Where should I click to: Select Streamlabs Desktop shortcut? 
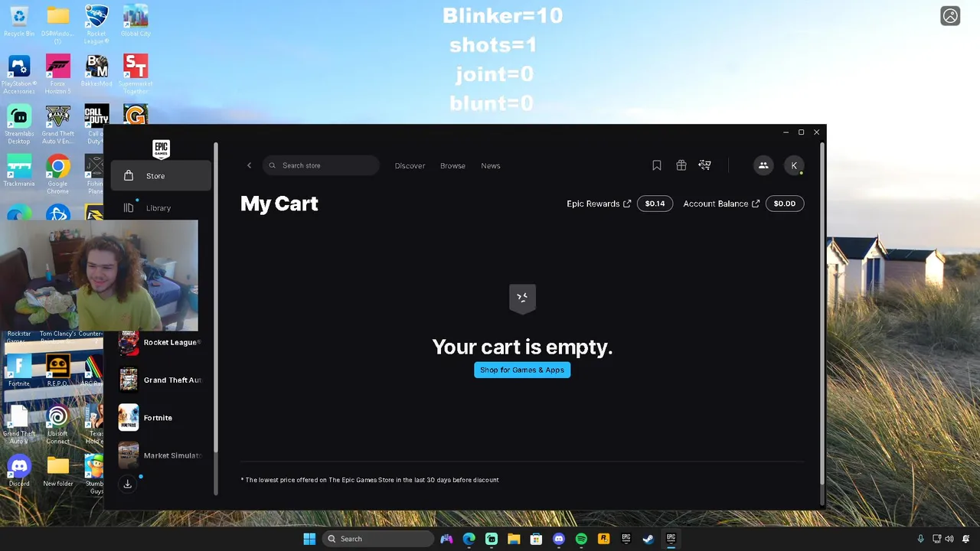(x=19, y=124)
